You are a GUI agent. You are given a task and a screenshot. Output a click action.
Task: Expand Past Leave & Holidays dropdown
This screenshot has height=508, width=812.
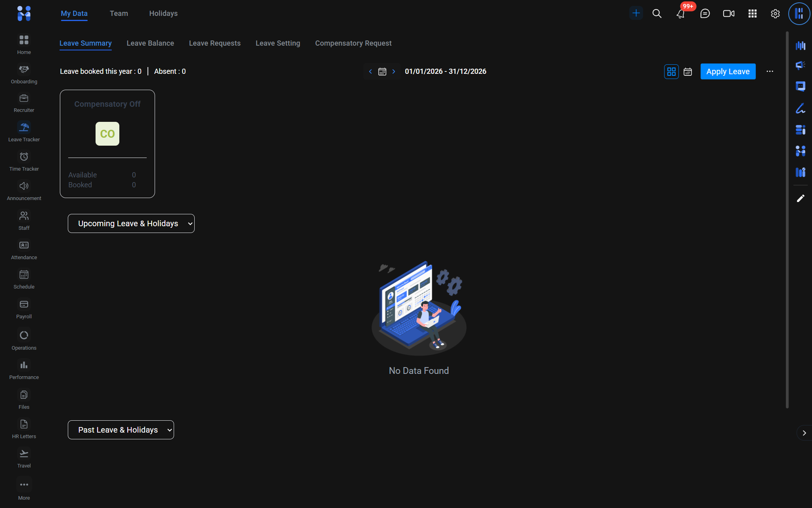121,430
